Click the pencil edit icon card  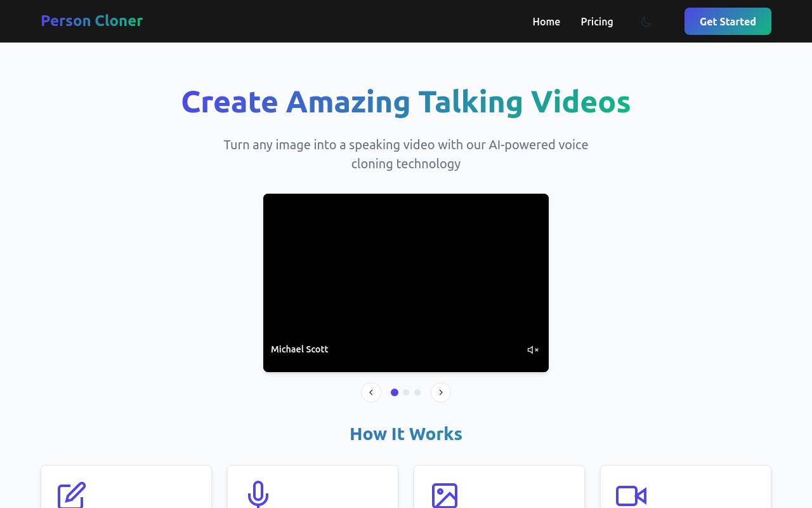coord(126,487)
